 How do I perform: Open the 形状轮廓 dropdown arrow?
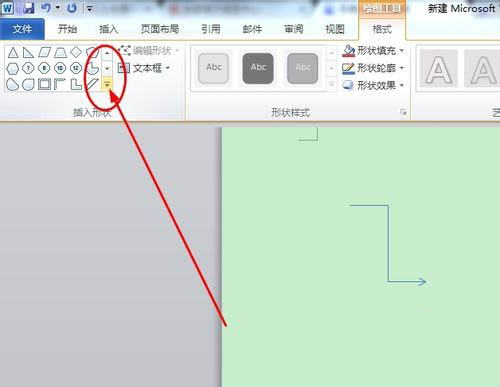tap(402, 68)
